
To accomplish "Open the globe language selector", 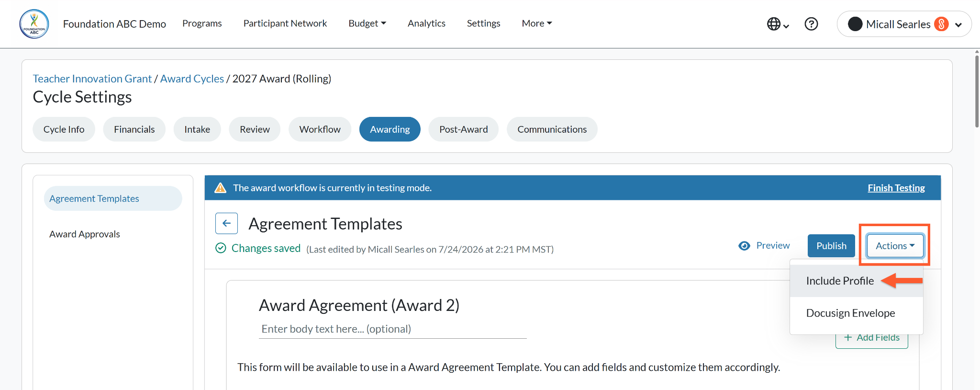I will (778, 24).
